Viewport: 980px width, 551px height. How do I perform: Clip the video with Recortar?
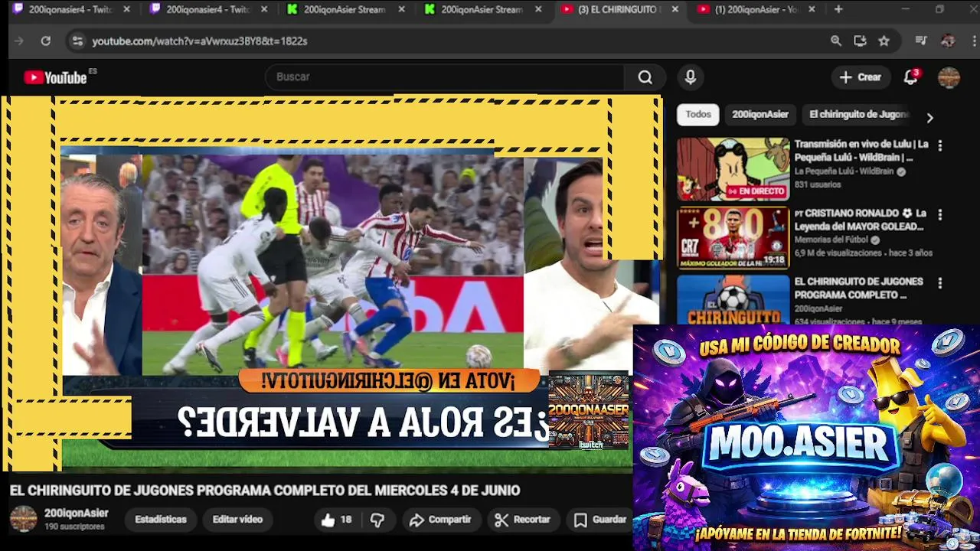pyautogui.click(x=523, y=520)
